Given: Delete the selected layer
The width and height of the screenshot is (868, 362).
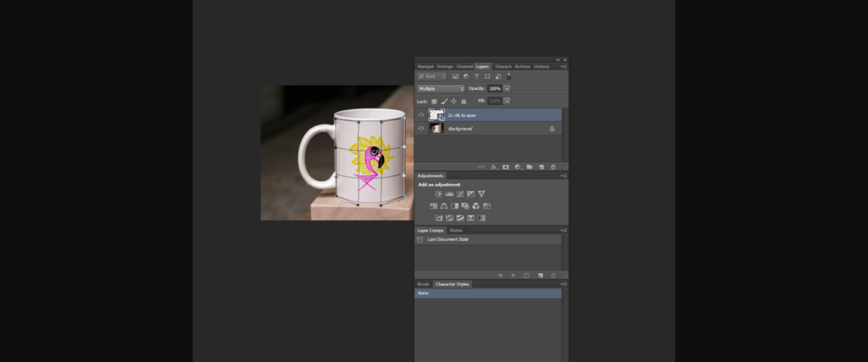Looking at the screenshot, I should point(553,167).
